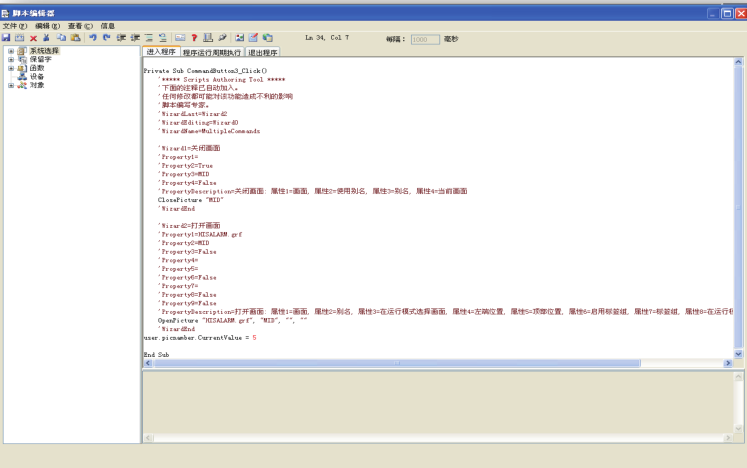Expand the 系统选择 tree node
This screenshot has height=468, width=747.
[11, 51]
